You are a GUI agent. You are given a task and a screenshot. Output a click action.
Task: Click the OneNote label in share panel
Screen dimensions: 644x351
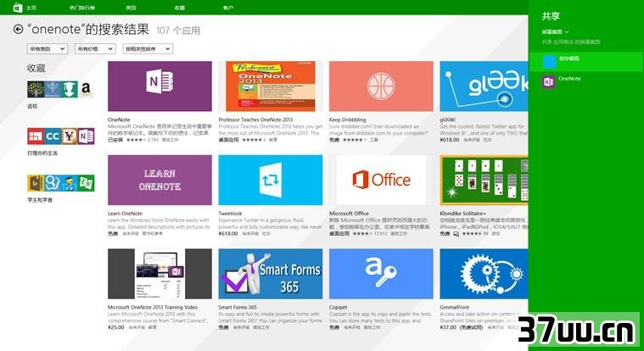[x=569, y=78]
